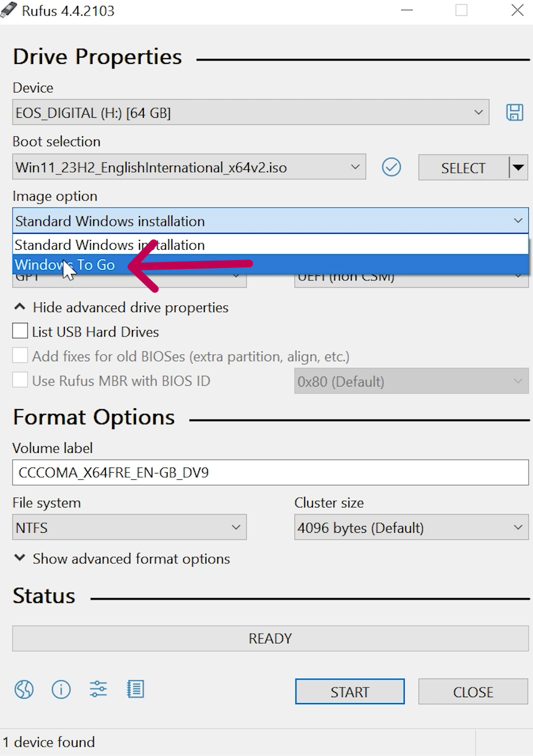Tick the List USB Hard Drives checkbox

coord(20,331)
